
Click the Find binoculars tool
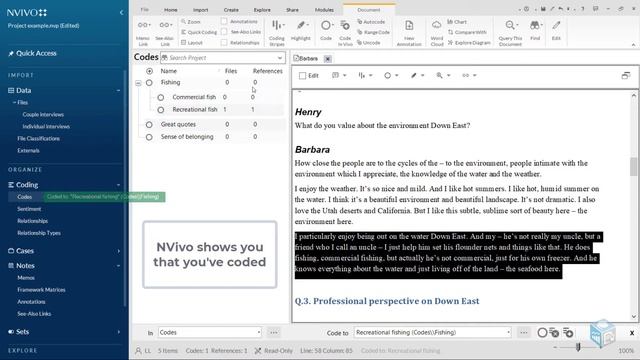coord(535,31)
